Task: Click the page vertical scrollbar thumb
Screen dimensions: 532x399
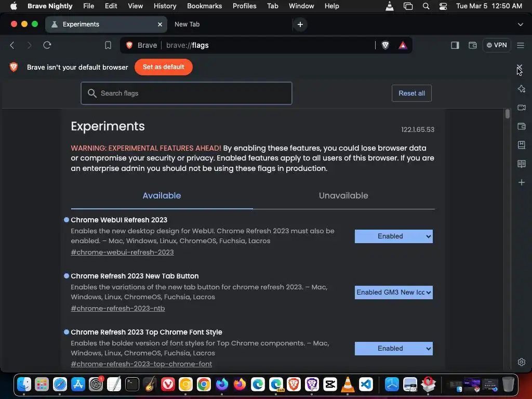Action: coord(507,114)
